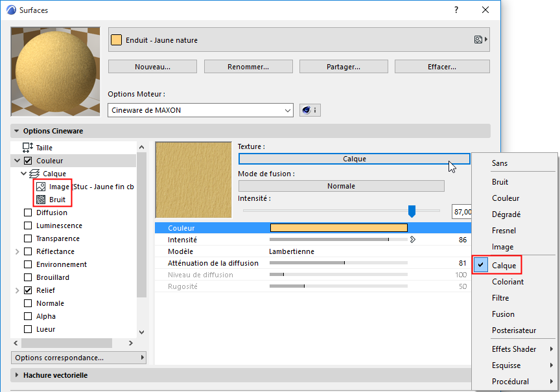
Task: Open the Cinema 4D info icon button
Action: pos(309,110)
